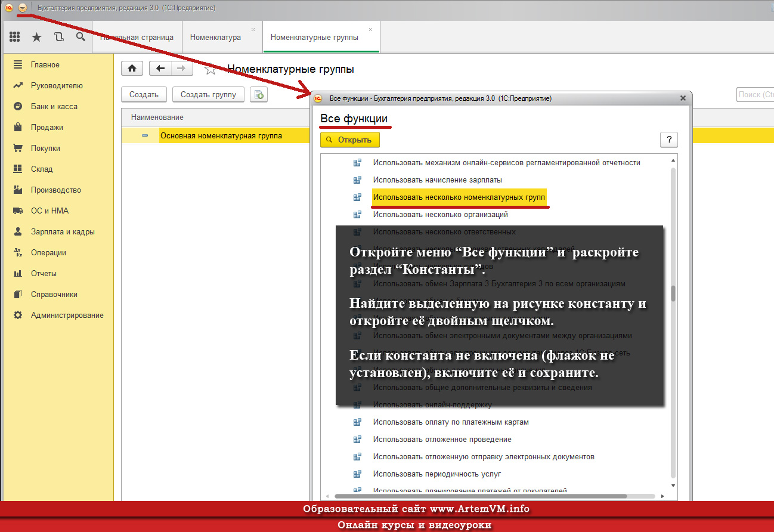Click the Создать button

(x=144, y=94)
